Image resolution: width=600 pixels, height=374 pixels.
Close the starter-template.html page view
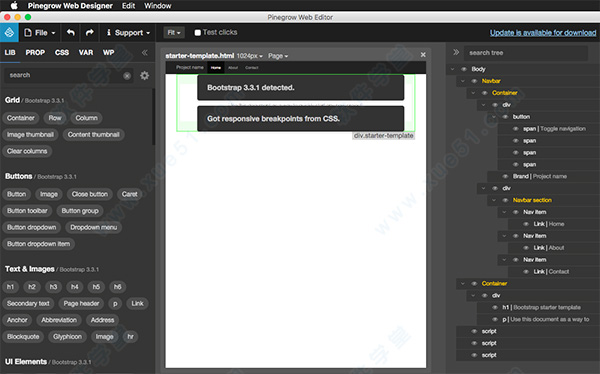(x=423, y=55)
